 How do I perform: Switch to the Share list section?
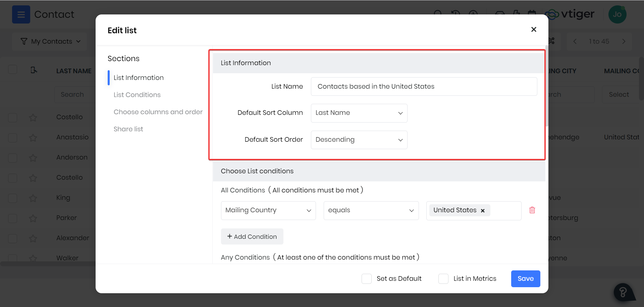click(128, 129)
